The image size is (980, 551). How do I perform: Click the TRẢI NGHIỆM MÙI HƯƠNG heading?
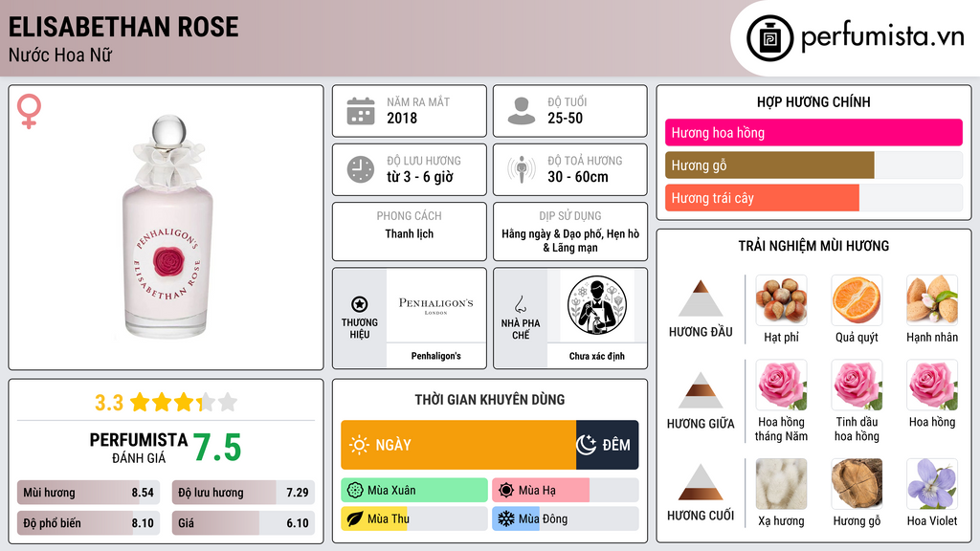813,246
